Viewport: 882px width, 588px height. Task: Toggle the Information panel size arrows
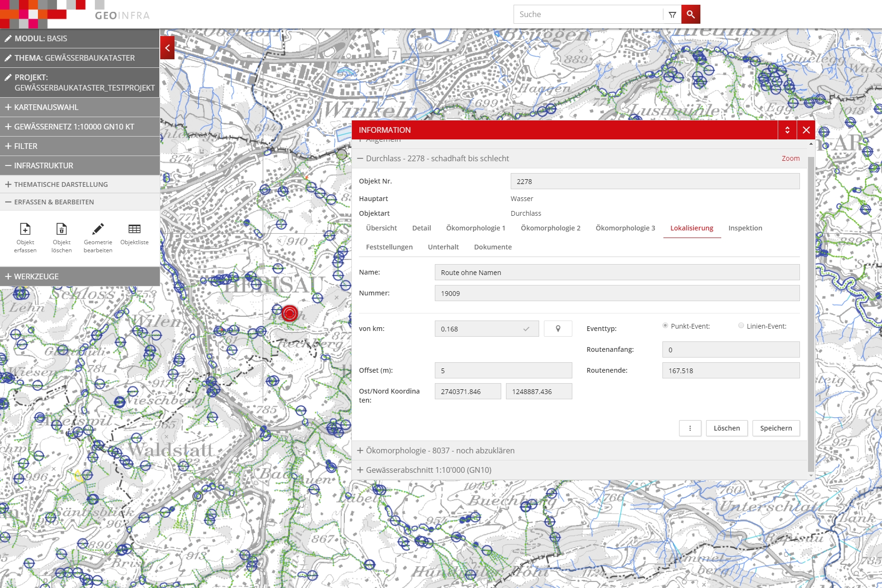(787, 130)
